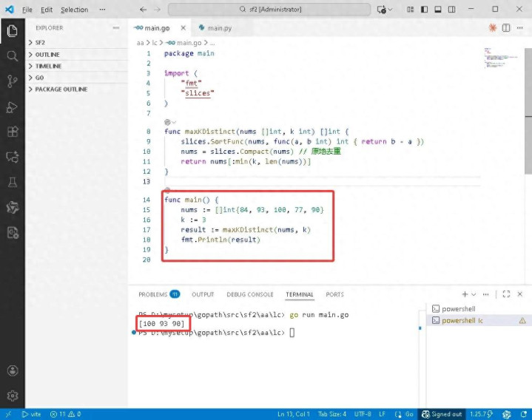Open the Testing flask icon view
Viewport: 532px width, 420px height.
click(x=12, y=182)
